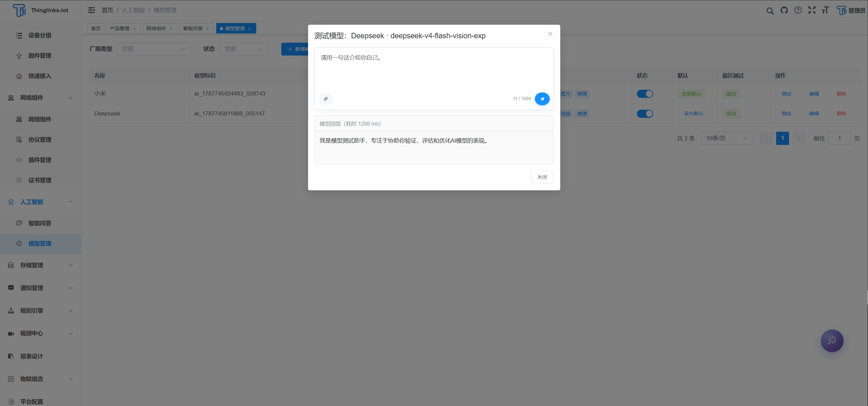Click the 新增 add model button
Image resolution: width=868 pixels, height=406 pixels.
click(295, 49)
